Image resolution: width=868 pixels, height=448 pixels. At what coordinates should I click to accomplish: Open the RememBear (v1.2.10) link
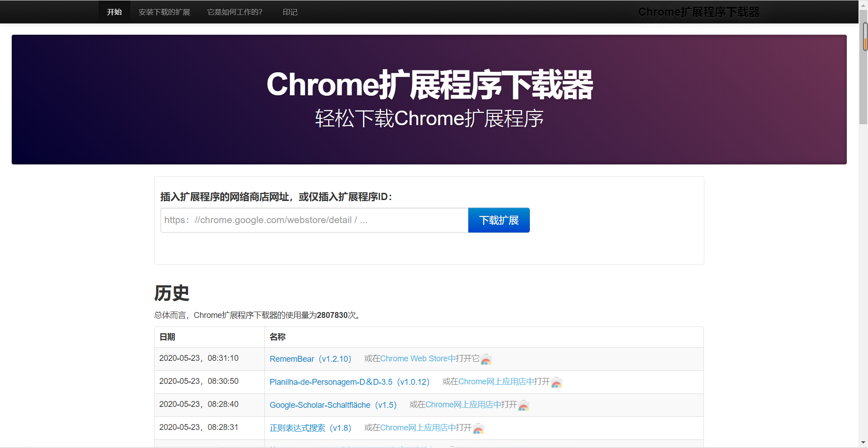(x=310, y=359)
